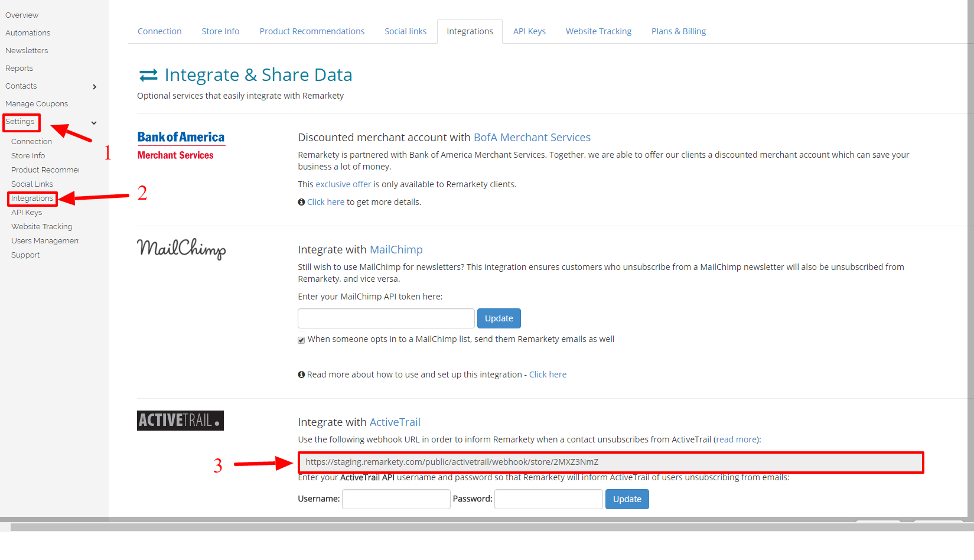
Task: Click info icon beside Read more about integration
Action: 301,375
